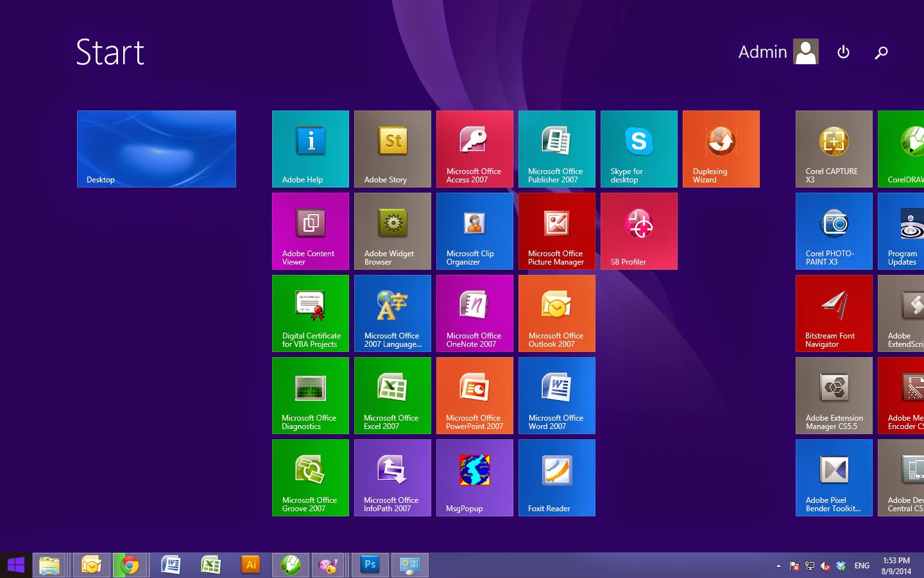Viewport: 924px width, 578px height.
Task: Open the Desktop tile
Action: tap(157, 149)
